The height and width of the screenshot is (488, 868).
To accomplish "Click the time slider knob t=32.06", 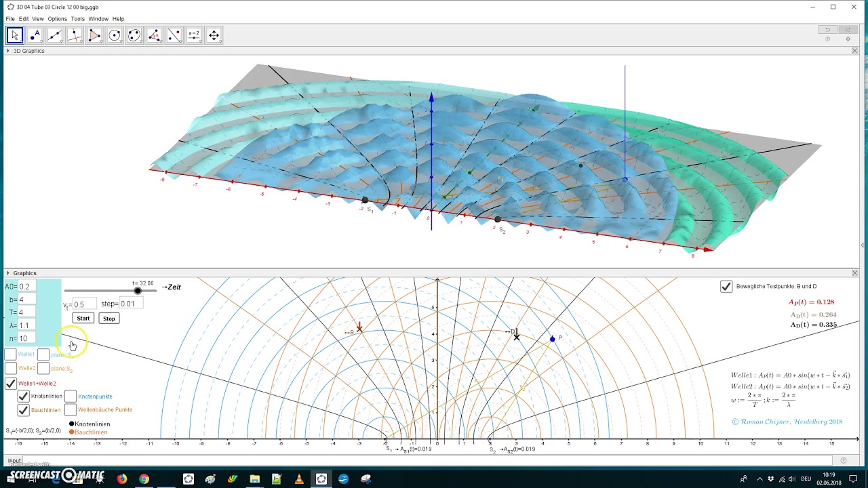I will coord(138,291).
